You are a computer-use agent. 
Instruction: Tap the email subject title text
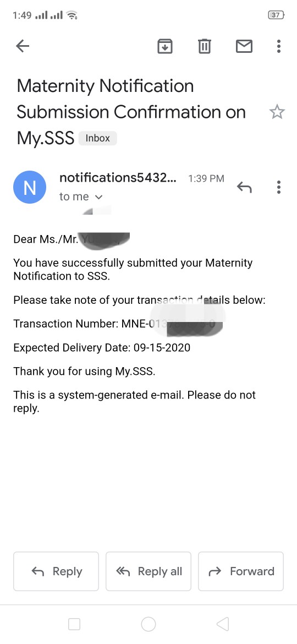pos(131,112)
